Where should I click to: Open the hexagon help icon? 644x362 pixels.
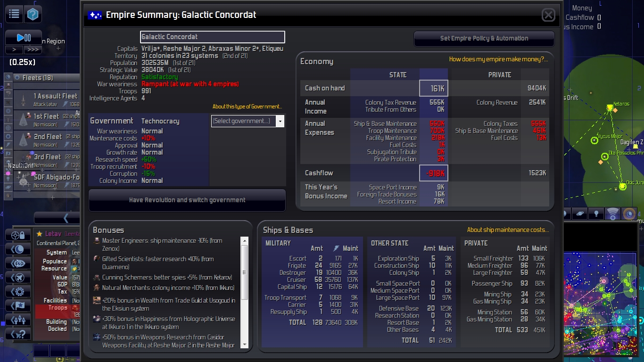click(x=33, y=14)
